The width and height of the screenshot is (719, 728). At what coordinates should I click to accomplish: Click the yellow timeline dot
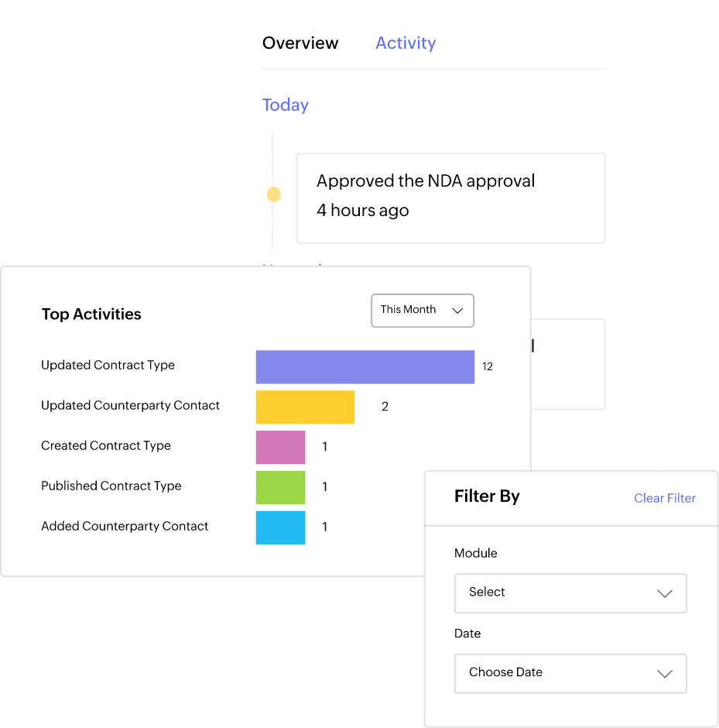[x=273, y=194]
